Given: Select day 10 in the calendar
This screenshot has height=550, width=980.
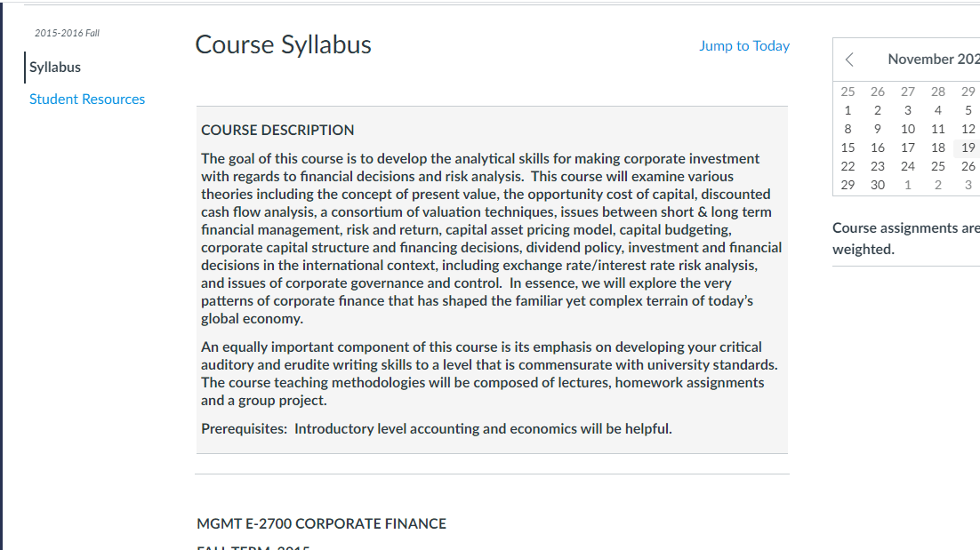Looking at the screenshot, I should click(x=908, y=129).
